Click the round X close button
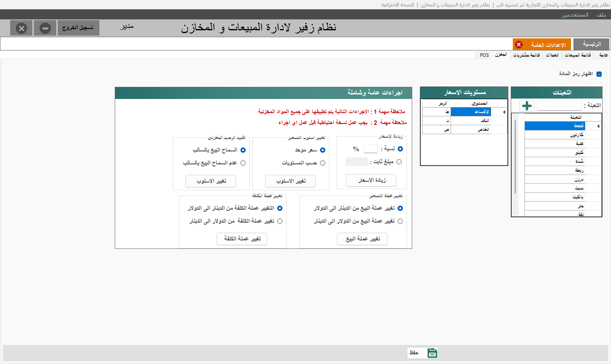 [x=21, y=28]
